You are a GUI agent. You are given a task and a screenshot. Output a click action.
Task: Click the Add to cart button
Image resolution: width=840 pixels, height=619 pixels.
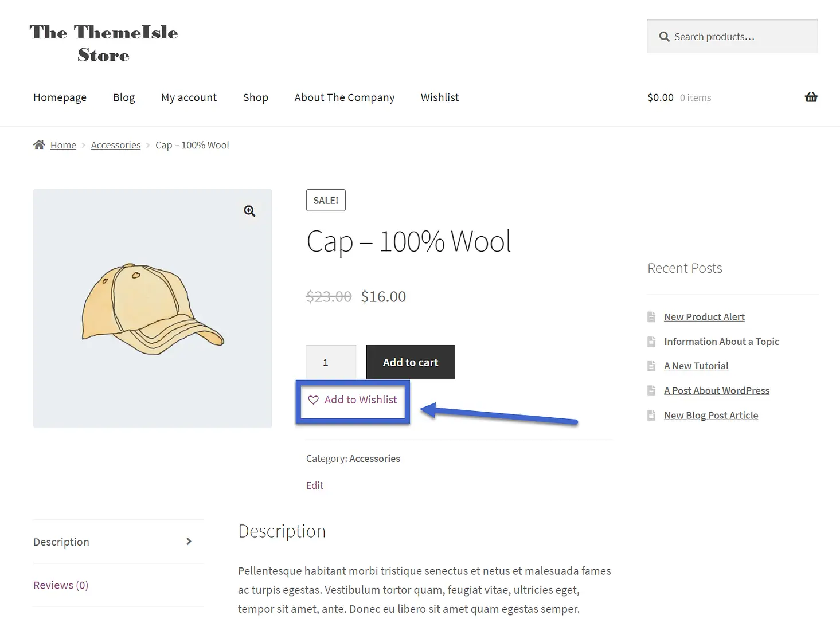410,362
